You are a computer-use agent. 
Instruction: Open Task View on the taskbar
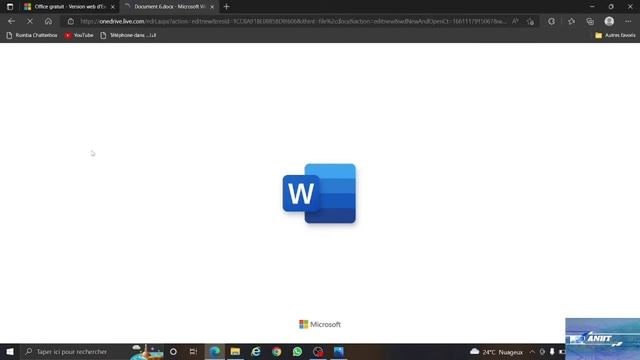193,351
